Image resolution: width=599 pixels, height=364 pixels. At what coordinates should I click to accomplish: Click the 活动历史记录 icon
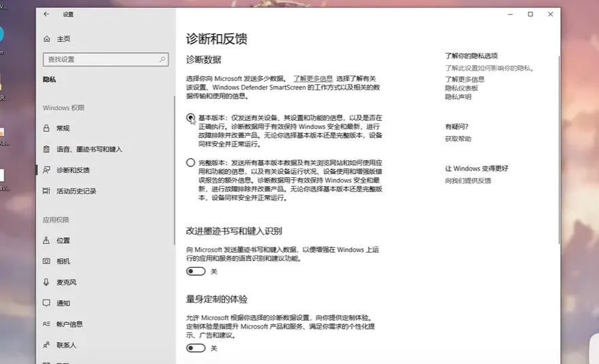coord(46,191)
